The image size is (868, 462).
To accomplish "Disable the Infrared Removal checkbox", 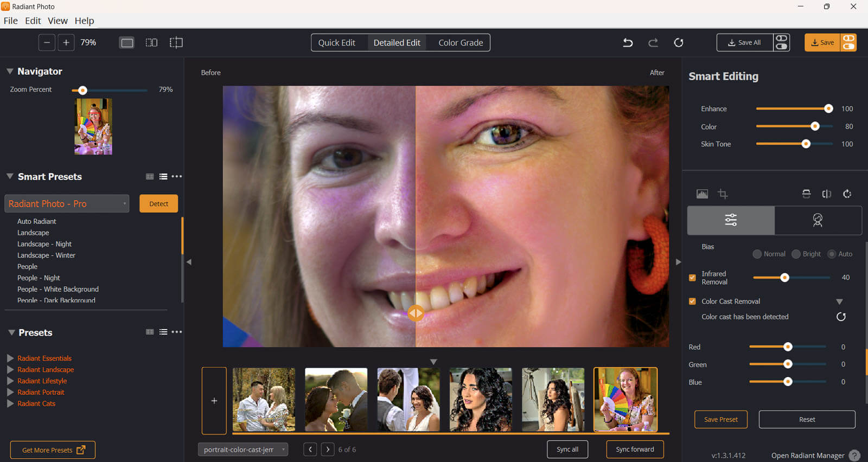I will [x=692, y=278].
